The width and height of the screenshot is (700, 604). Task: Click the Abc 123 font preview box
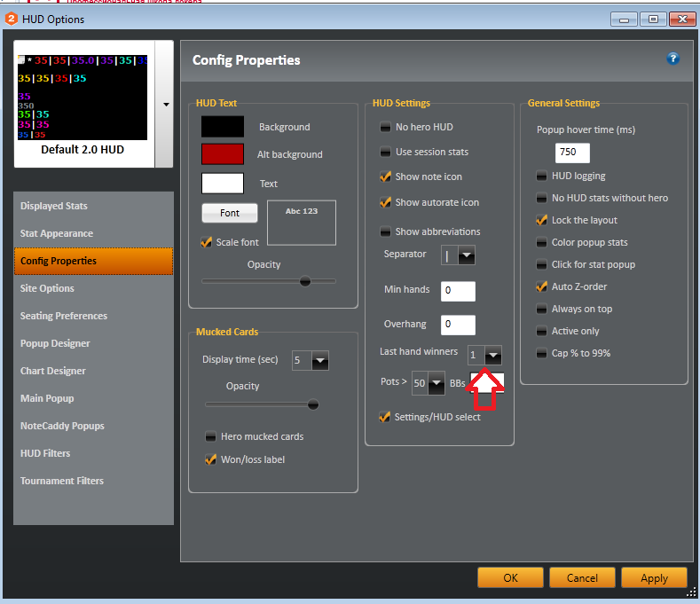(302, 223)
